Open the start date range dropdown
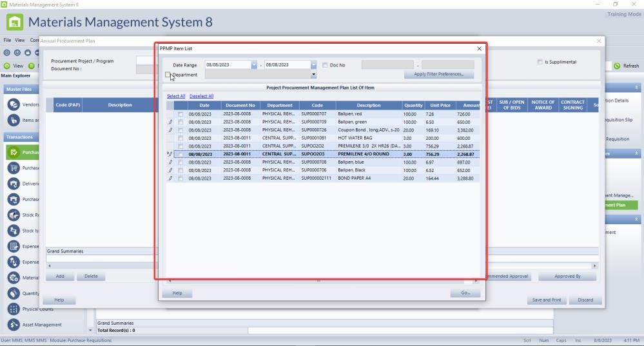 pyautogui.click(x=254, y=65)
